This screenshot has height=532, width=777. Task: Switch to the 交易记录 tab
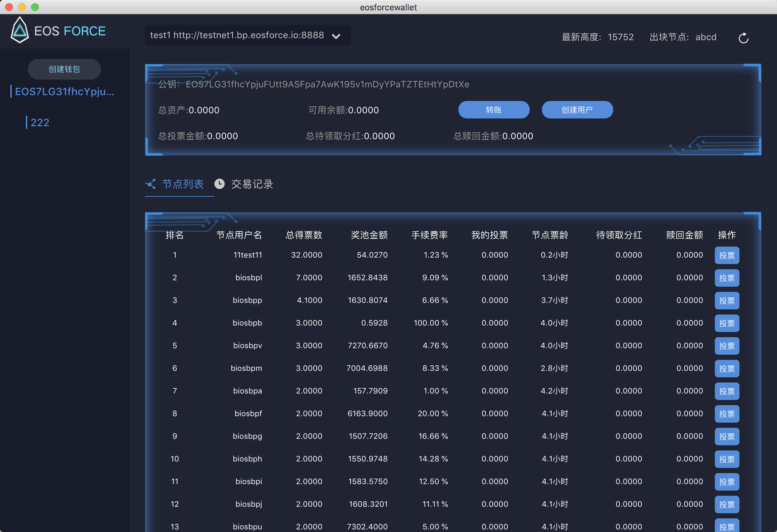[x=252, y=184]
